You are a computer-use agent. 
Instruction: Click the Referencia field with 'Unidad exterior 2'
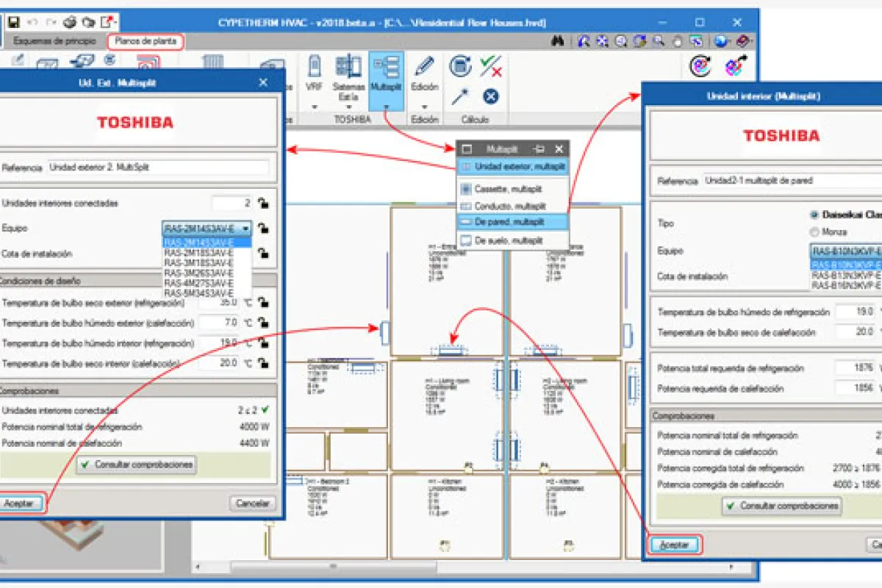click(x=158, y=168)
